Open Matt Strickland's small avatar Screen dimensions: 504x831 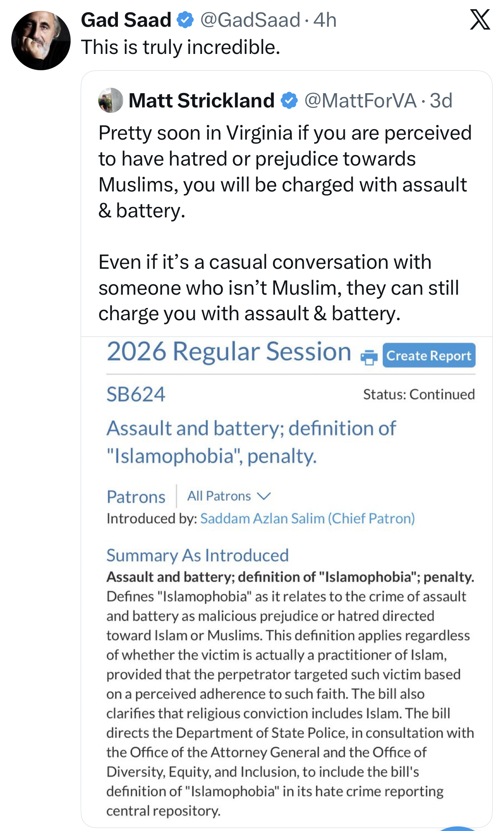click(x=111, y=100)
